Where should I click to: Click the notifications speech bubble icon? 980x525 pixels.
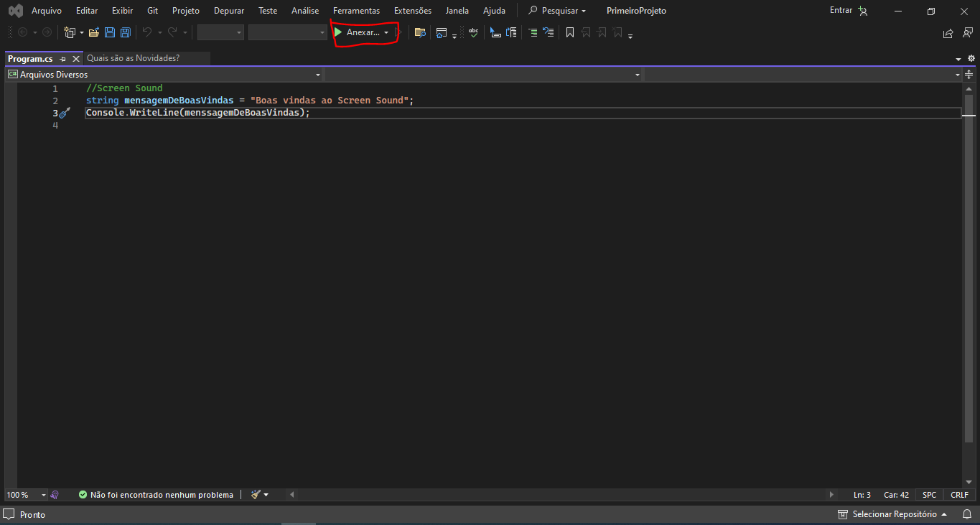(x=9, y=514)
